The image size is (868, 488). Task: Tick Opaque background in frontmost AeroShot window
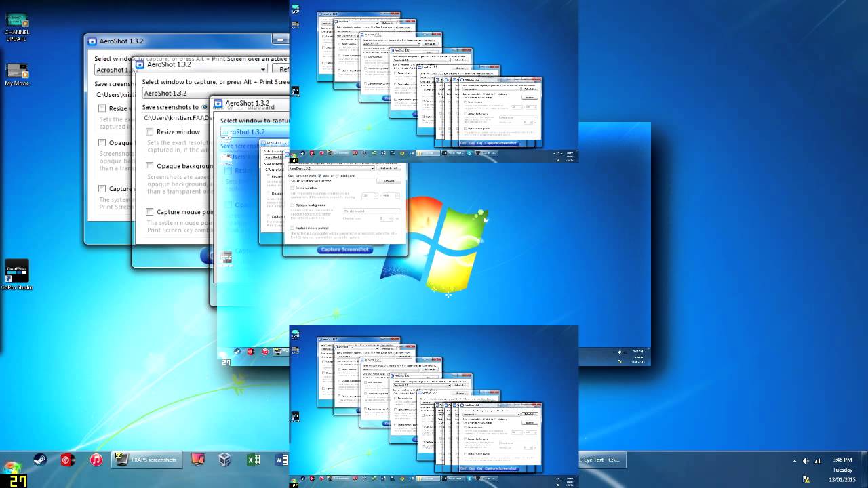(292, 205)
